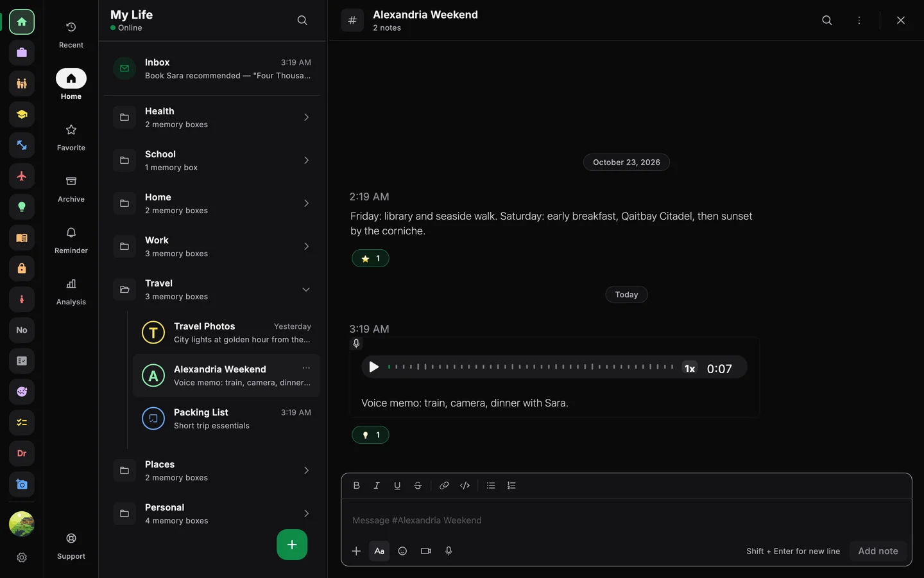
Task: Open the Analysis section
Action: [71, 292]
